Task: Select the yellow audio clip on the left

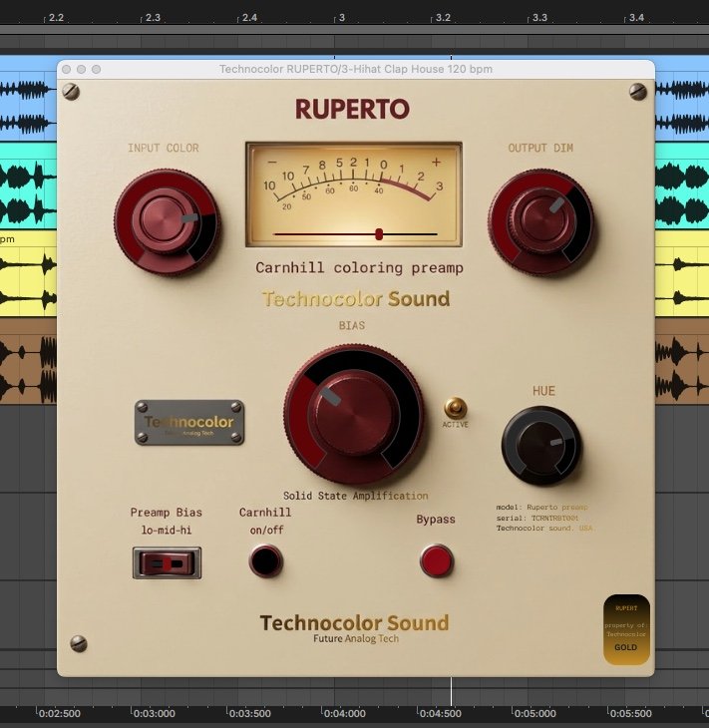Action: click(28, 274)
